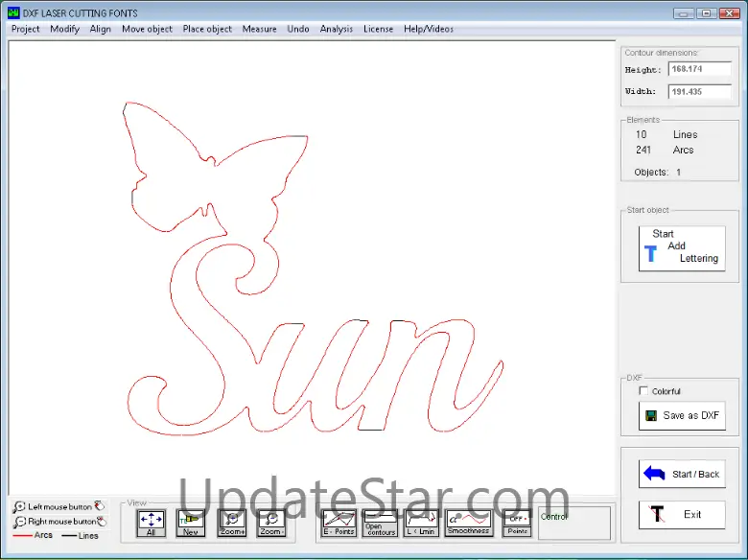The image size is (748, 560).
Task: Click the Start / Back button
Action: (x=682, y=474)
